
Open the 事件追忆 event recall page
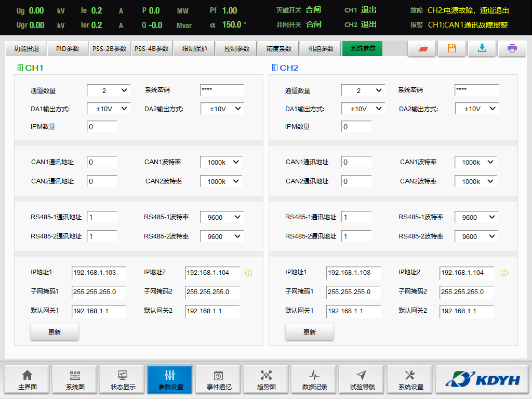[x=218, y=380]
